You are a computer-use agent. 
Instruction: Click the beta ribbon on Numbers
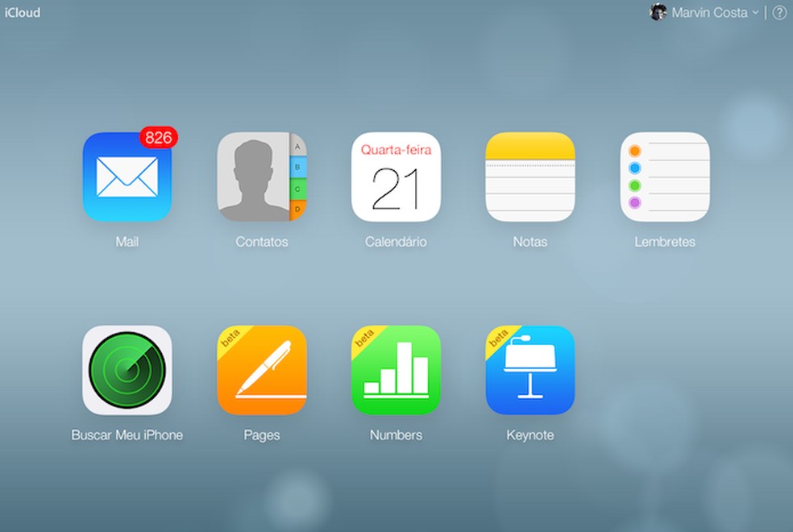363,339
